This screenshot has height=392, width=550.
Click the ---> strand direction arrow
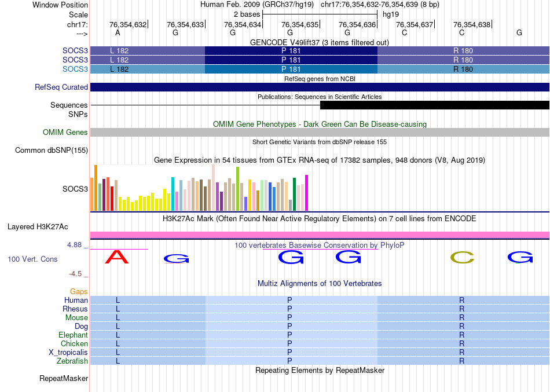82,34
